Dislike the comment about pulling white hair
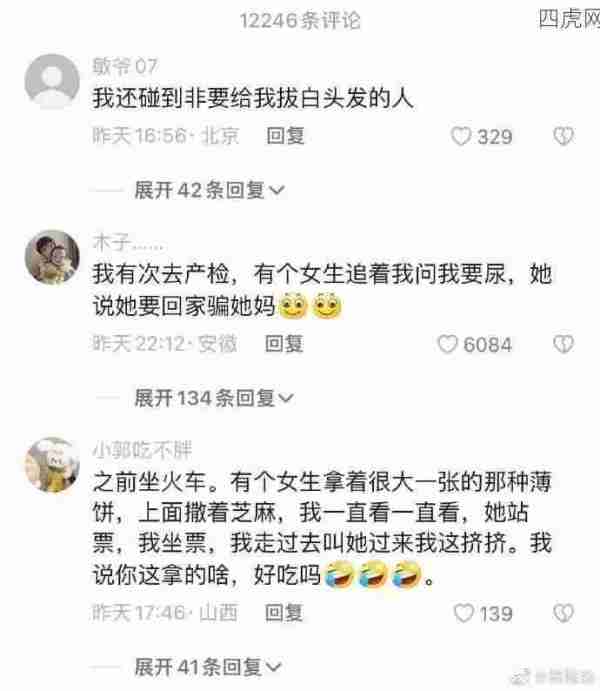600x691 pixels. pos(563,136)
